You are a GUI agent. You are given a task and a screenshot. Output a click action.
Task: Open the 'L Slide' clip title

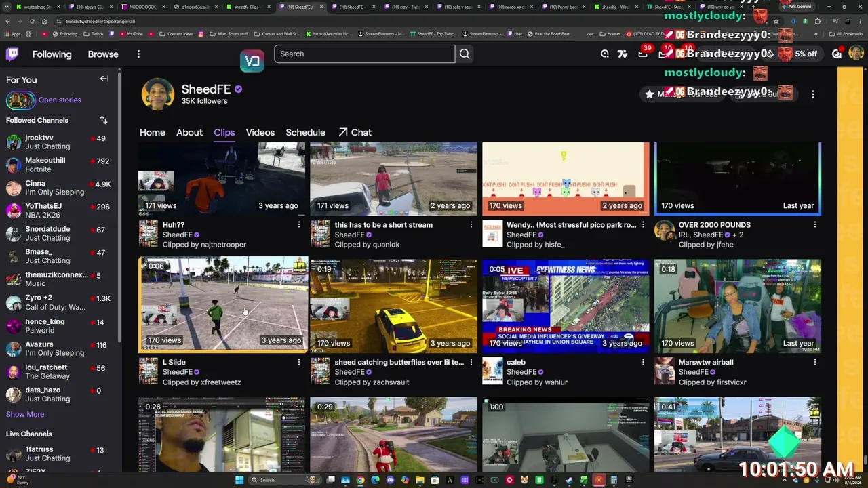point(174,362)
